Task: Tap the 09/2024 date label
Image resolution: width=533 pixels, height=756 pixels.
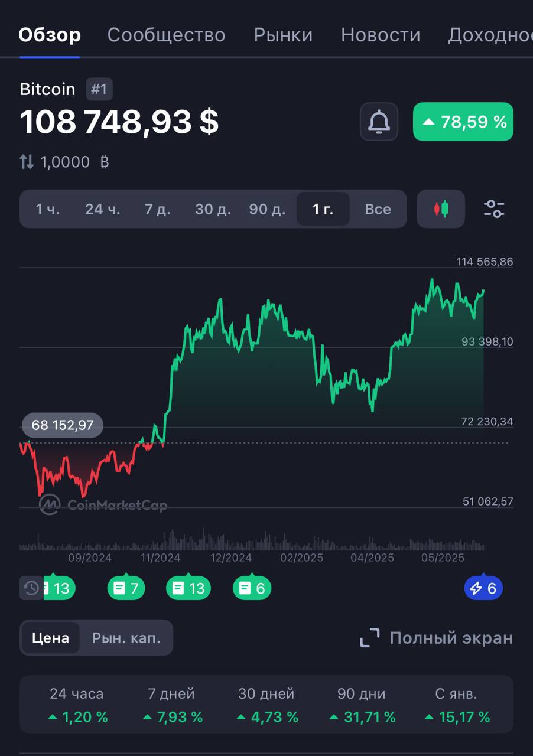Action: pos(90,558)
